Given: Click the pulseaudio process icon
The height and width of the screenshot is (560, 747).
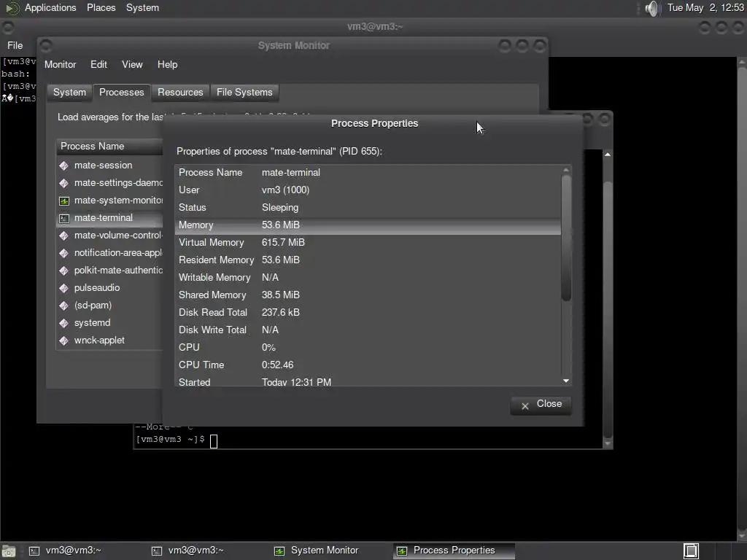Looking at the screenshot, I should 64,288.
